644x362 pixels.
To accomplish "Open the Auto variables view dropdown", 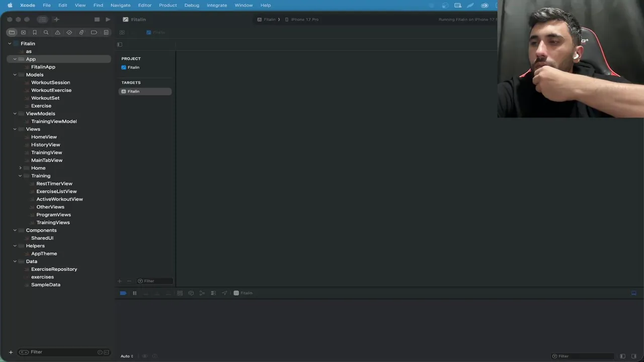I will coord(127,356).
